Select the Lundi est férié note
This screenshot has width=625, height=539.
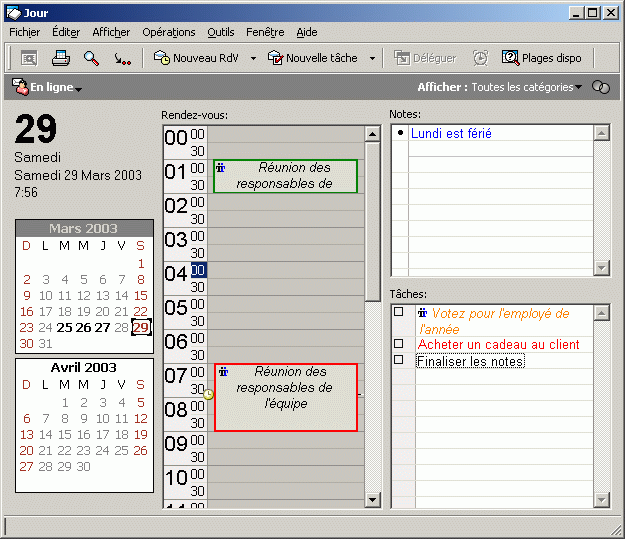(x=451, y=133)
